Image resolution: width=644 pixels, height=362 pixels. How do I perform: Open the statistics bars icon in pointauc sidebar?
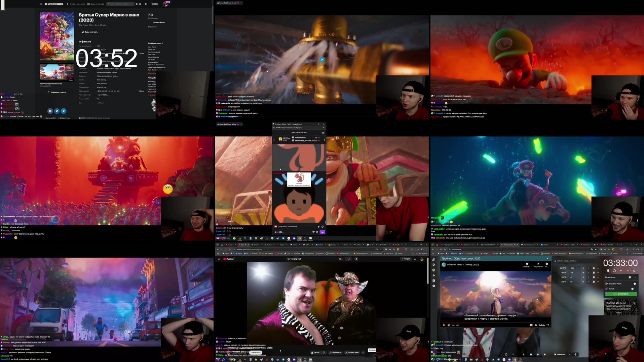(433, 275)
